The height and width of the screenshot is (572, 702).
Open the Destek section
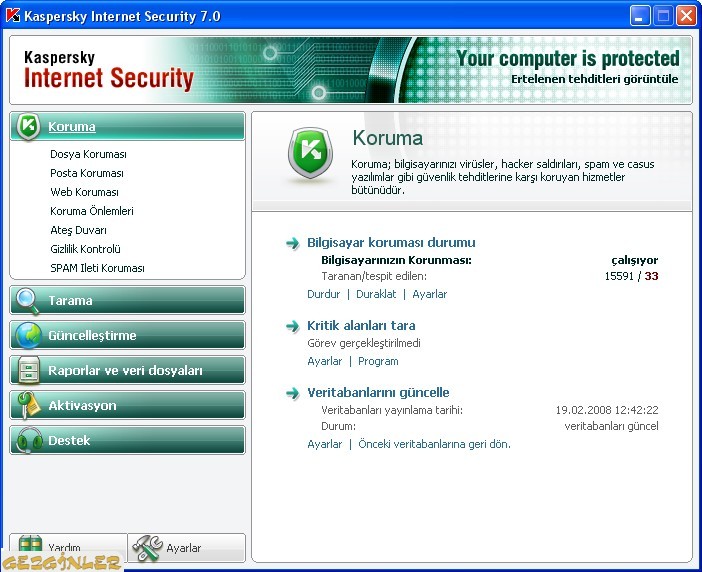point(127,440)
